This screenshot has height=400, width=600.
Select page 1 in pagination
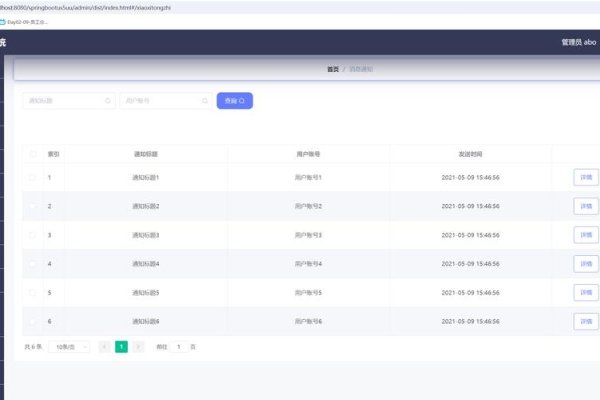coord(121,347)
